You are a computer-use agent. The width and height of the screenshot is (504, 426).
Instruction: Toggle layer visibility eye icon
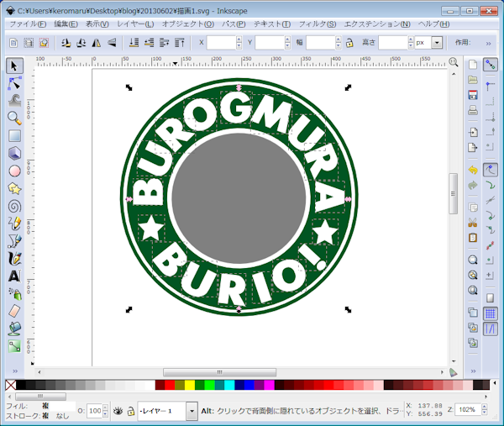tap(118, 411)
